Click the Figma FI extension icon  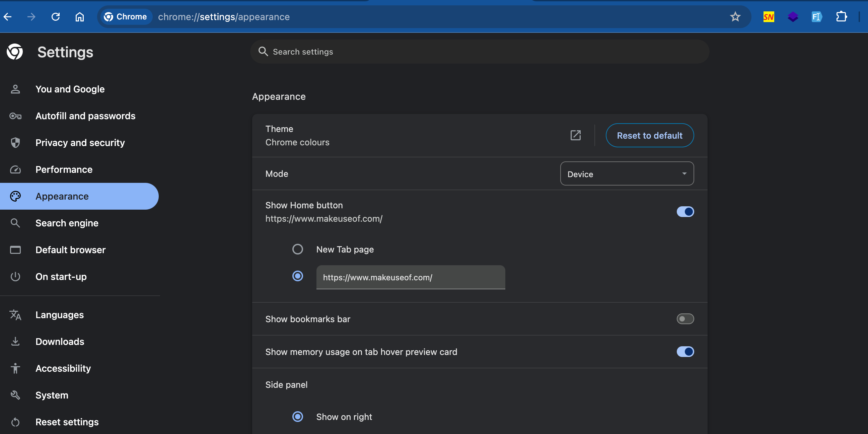click(818, 16)
